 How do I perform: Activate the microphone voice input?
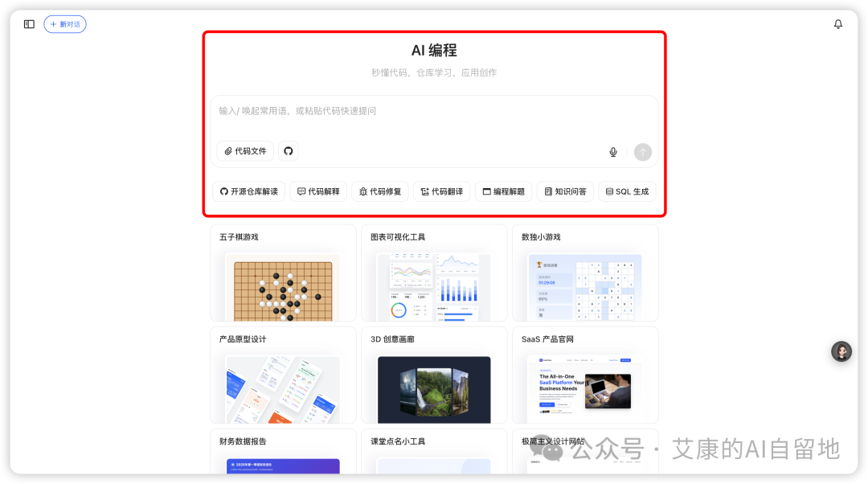[613, 152]
